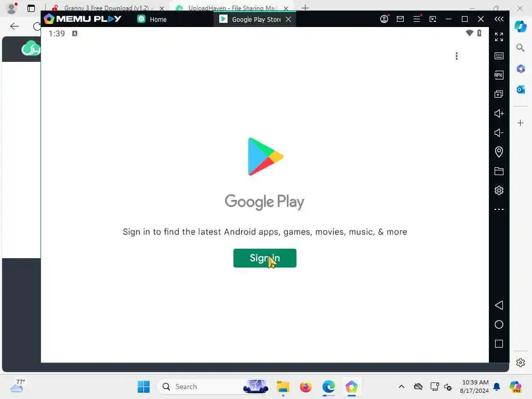Open MEmu settings gear in sidebar
This screenshot has width=532, height=399.
point(499,190)
